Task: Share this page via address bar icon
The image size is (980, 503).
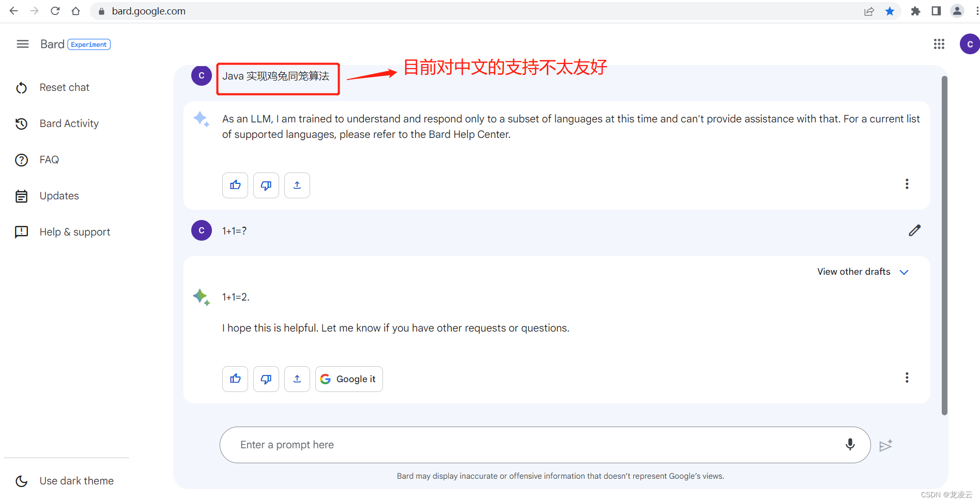Action: pyautogui.click(x=869, y=11)
